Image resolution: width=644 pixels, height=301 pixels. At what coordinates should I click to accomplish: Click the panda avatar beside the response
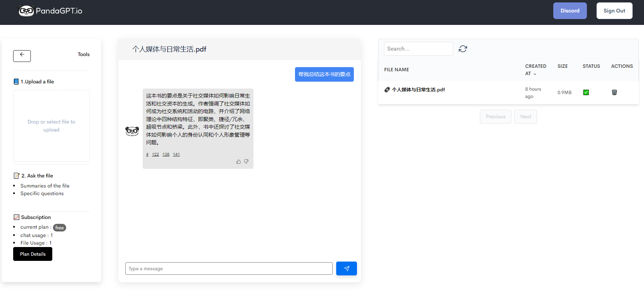click(132, 131)
